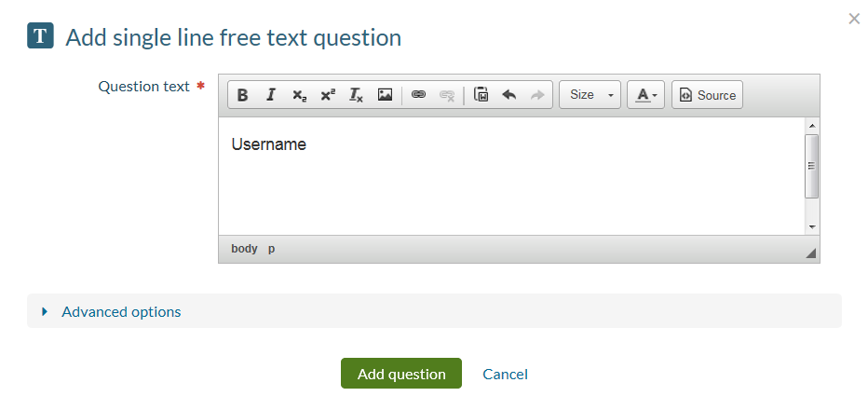This screenshot has height=410, width=868.
Task: Open the font Size dropdown
Action: pyautogui.click(x=590, y=95)
